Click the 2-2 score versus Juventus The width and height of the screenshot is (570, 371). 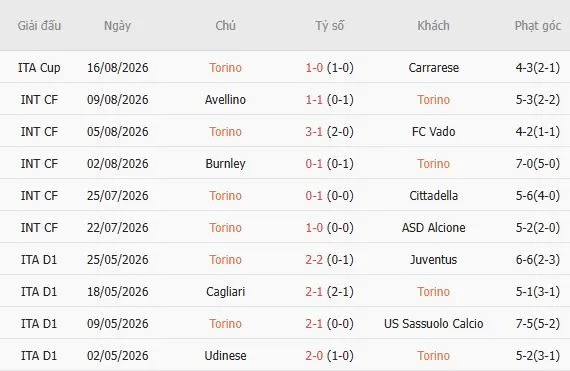coord(314,259)
